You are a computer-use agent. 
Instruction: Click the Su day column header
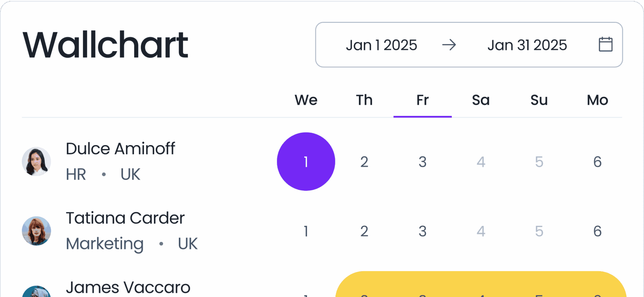click(x=539, y=100)
